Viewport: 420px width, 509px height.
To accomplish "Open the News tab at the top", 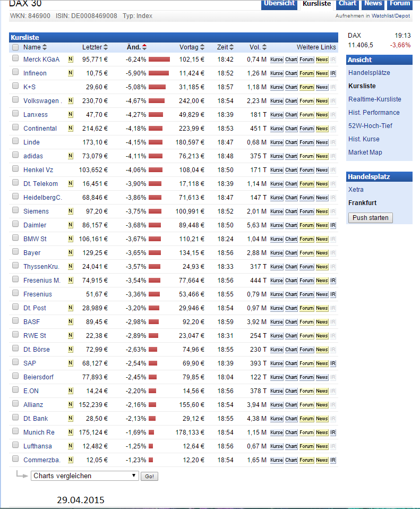I will 373,4.
